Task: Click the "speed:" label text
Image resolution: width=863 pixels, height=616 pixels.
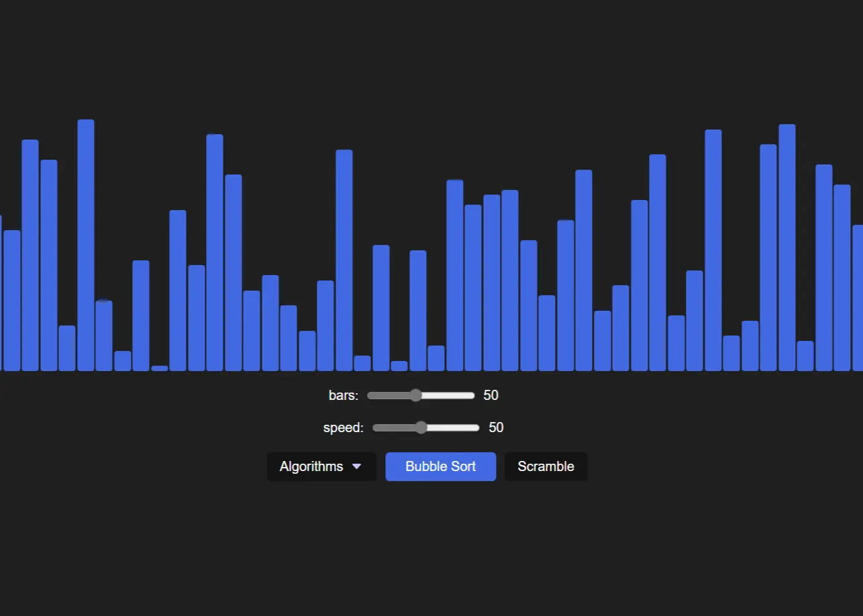Action: pos(343,427)
